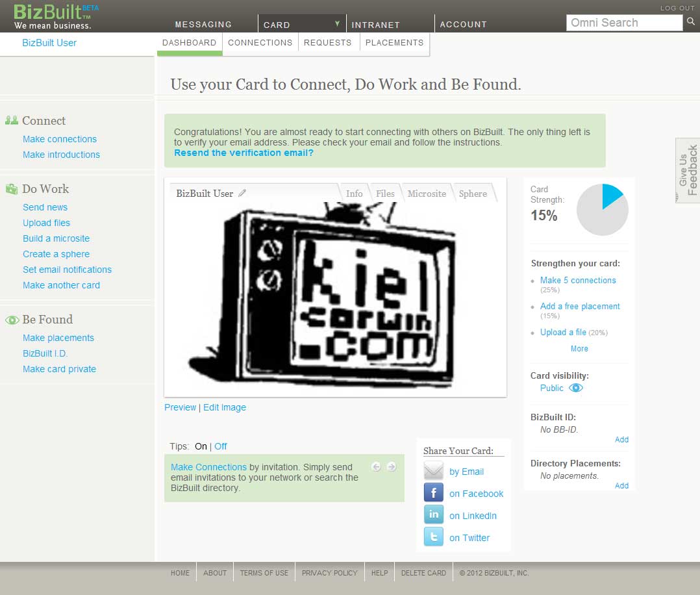Open the Intranet menu

pyautogui.click(x=375, y=25)
